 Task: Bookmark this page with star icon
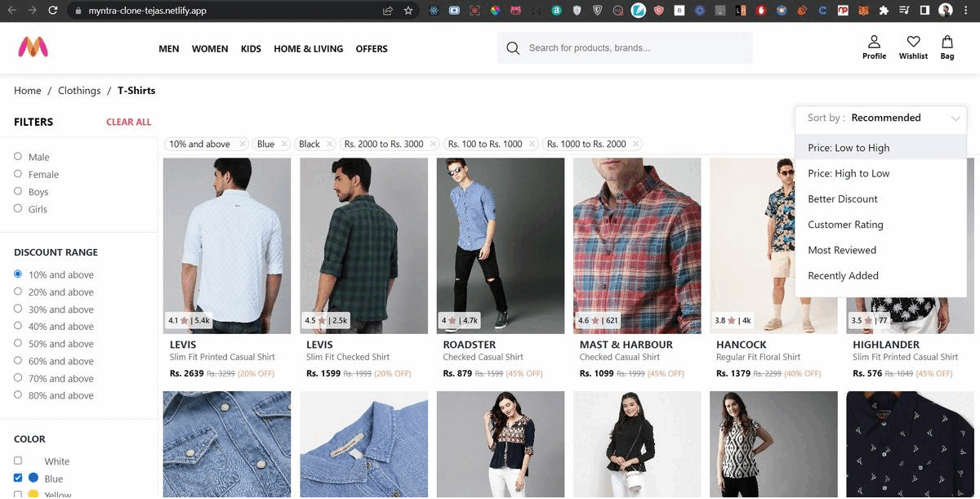tap(408, 11)
